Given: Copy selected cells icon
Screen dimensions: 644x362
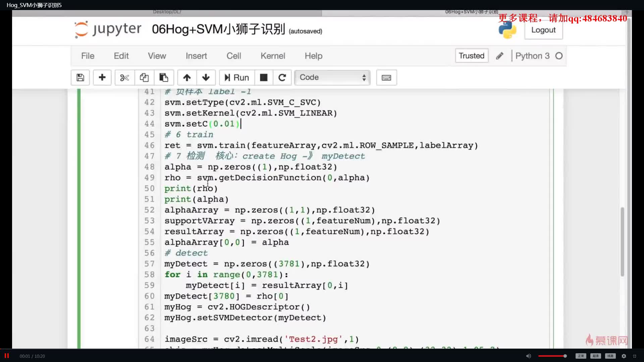Looking at the screenshot, I should coord(144,78).
